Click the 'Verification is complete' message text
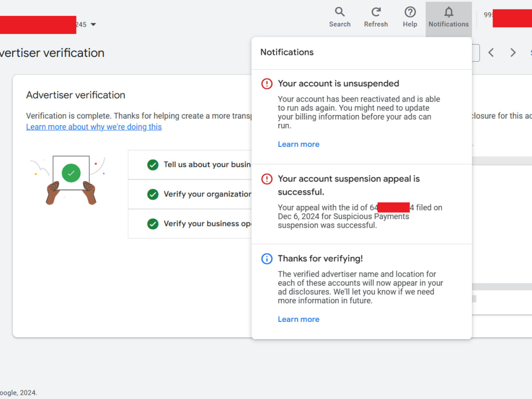Image resolution: width=532 pixels, height=399 pixels. [138, 115]
